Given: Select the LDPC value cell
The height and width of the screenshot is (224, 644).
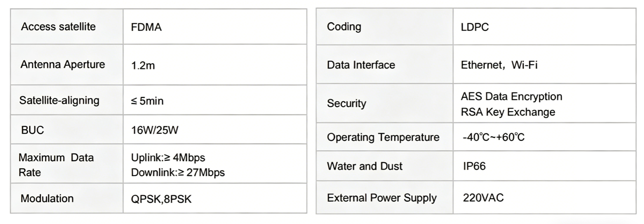Looking at the screenshot, I should 475,27.
